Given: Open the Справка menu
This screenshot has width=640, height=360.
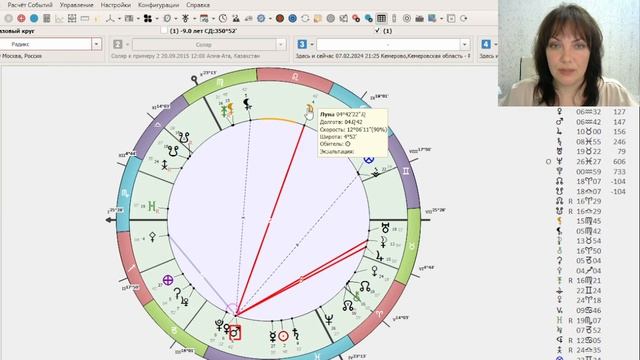Looking at the screenshot, I should [x=198, y=5].
